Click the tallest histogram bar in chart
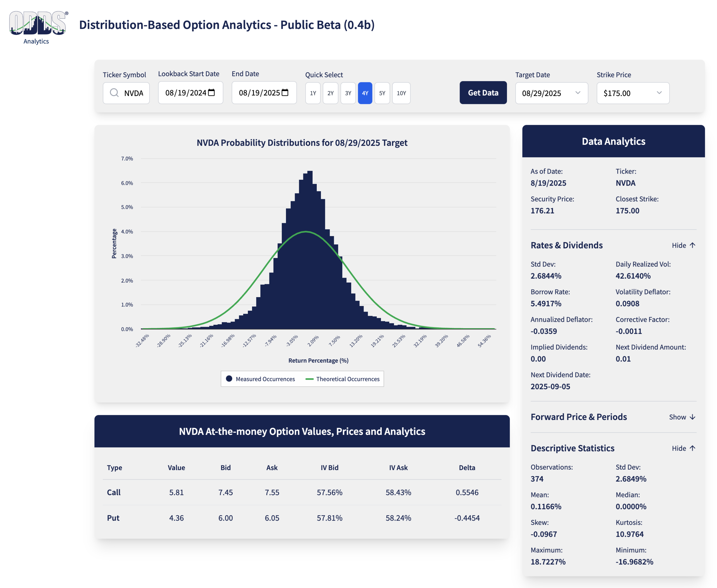The width and height of the screenshot is (717, 588). coord(310,250)
